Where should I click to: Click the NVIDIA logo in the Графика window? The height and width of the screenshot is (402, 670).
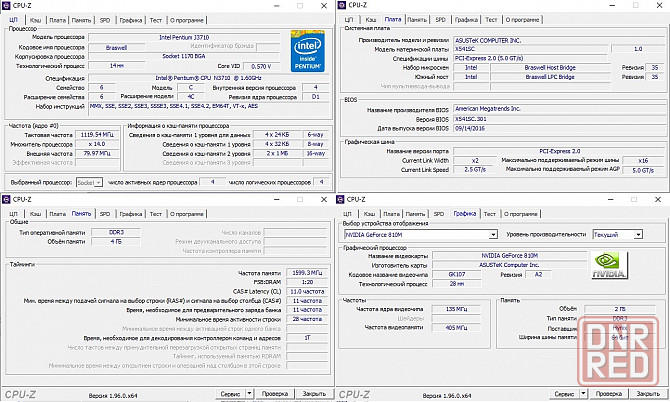tap(610, 265)
